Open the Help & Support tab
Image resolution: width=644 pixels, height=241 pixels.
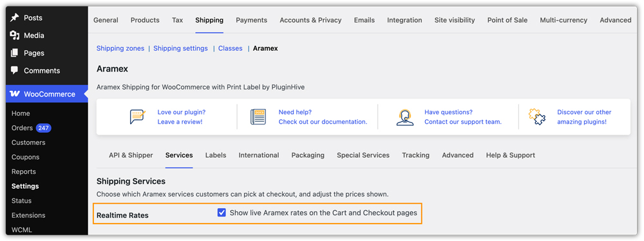coord(511,155)
